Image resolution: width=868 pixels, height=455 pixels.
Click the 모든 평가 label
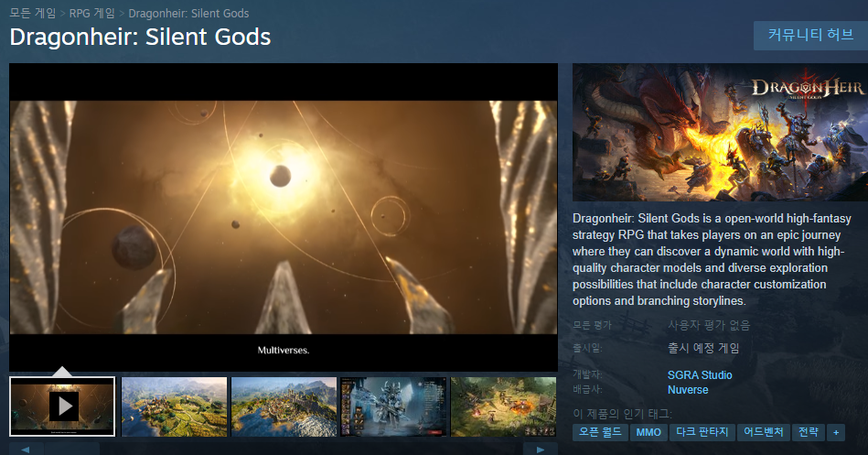coord(592,325)
